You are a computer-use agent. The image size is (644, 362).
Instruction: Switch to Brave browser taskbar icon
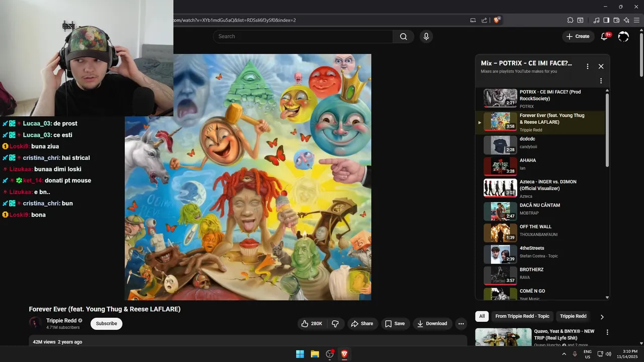(x=345, y=354)
